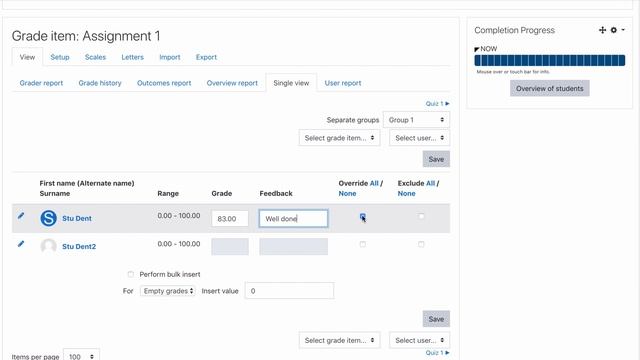Click the bottom Save button
The image size is (640, 360).
coord(436,319)
